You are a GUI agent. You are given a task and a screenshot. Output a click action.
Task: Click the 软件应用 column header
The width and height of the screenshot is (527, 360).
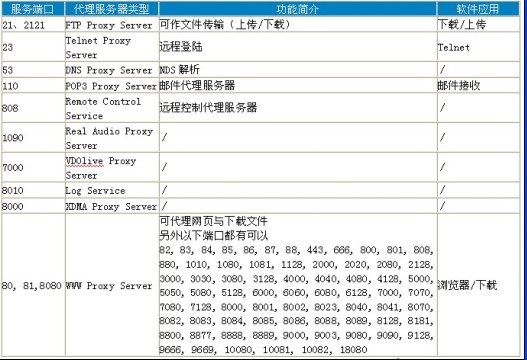[478, 9]
